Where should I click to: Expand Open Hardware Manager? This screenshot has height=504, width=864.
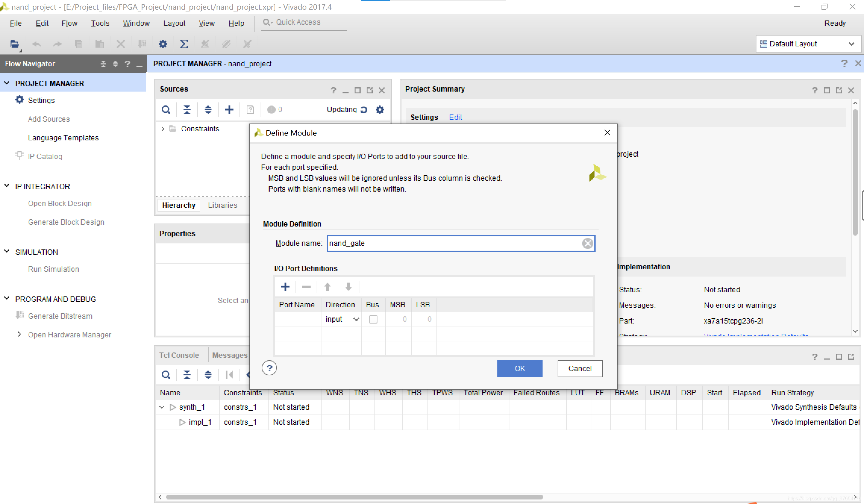(19, 334)
